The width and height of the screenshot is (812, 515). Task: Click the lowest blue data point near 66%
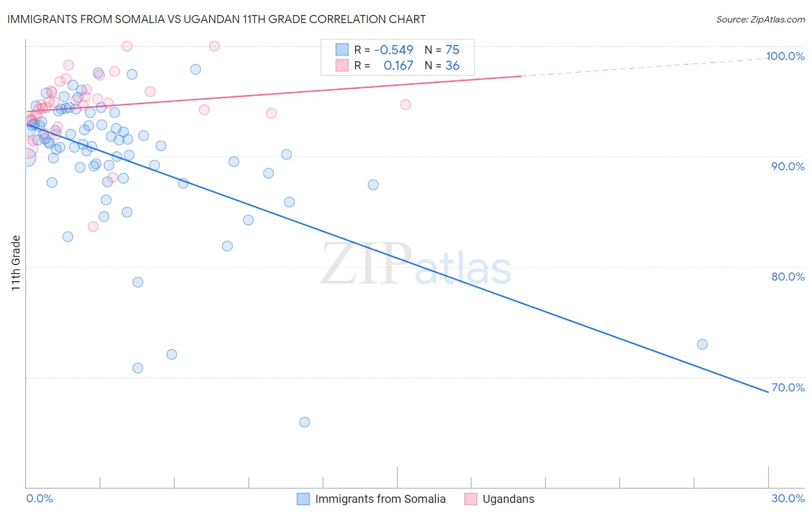(304, 422)
